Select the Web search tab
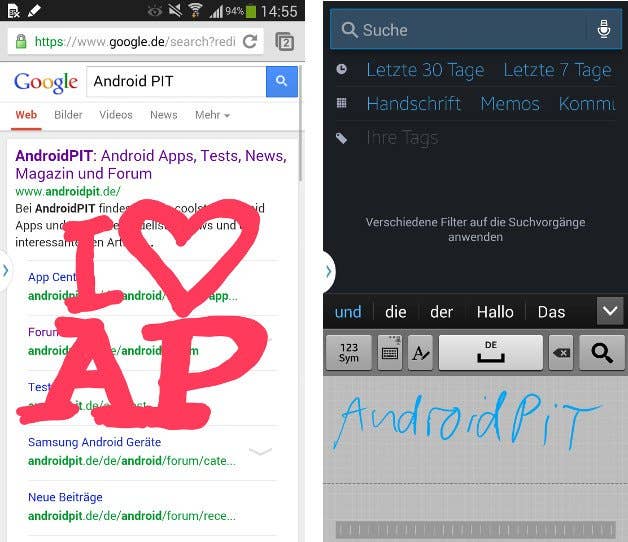The height and width of the screenshot is (542, 628). click(26, 115)
